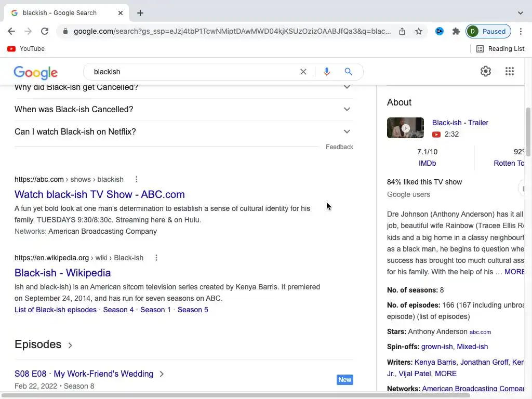Open the Google apps grid
This screenshot has width=532, height=399.
510,71
